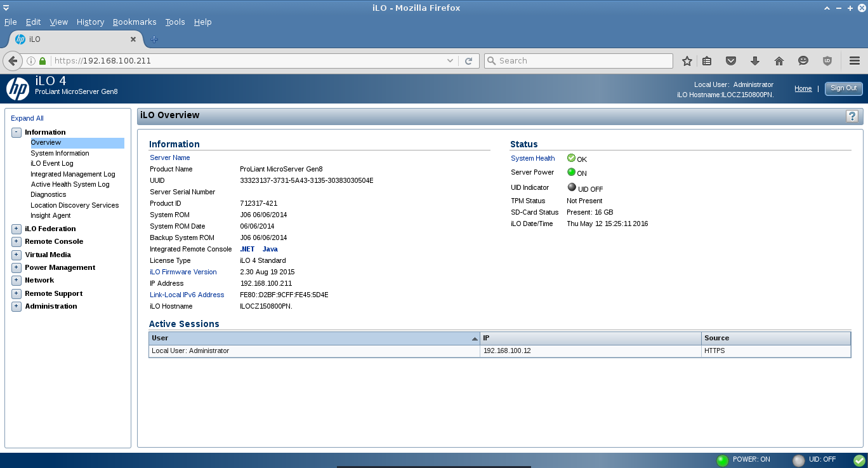Viewport: 868px width, 468px height.
Task: Open the View menu
Action: 59,22
